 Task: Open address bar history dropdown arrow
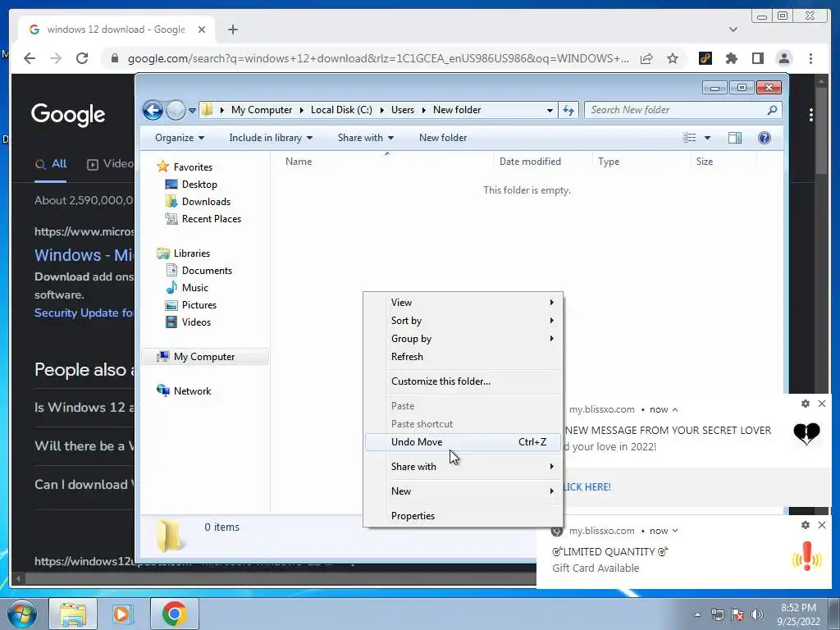tap(550, 111)
